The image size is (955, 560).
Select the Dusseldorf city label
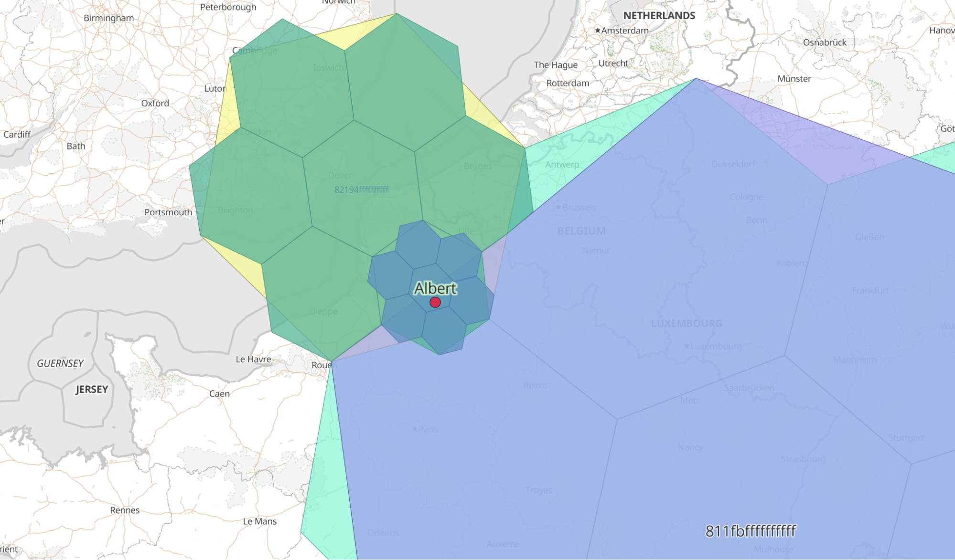tap(733, 164)
